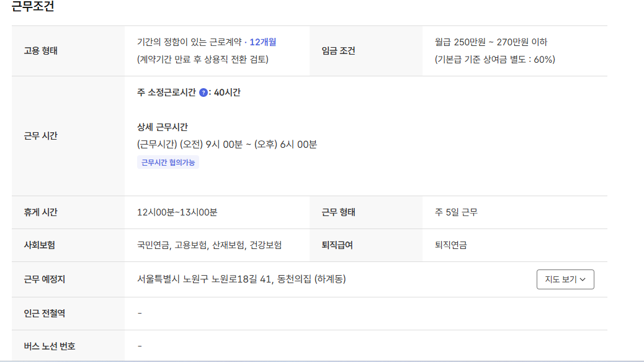Expand the 지도 보기 map dropdown
644x362 pixels.
pyautogui.click(x=565, y=279)
